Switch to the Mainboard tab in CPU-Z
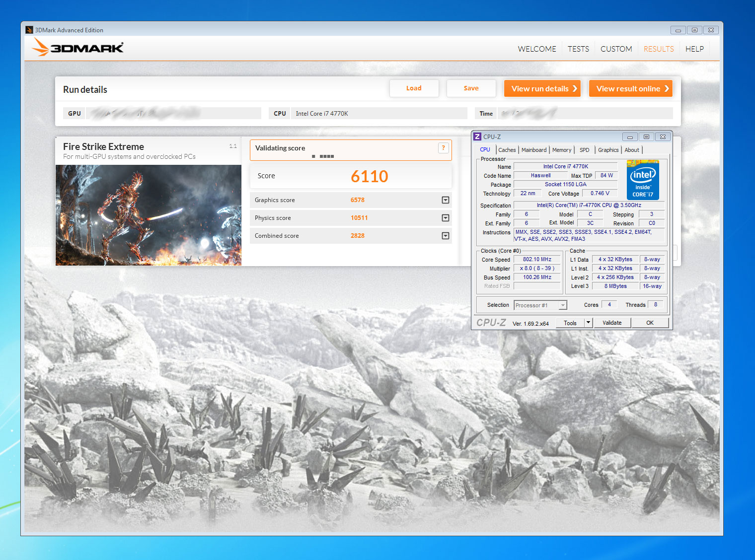This screenshot has width=755, height=560. click(534, 150)
